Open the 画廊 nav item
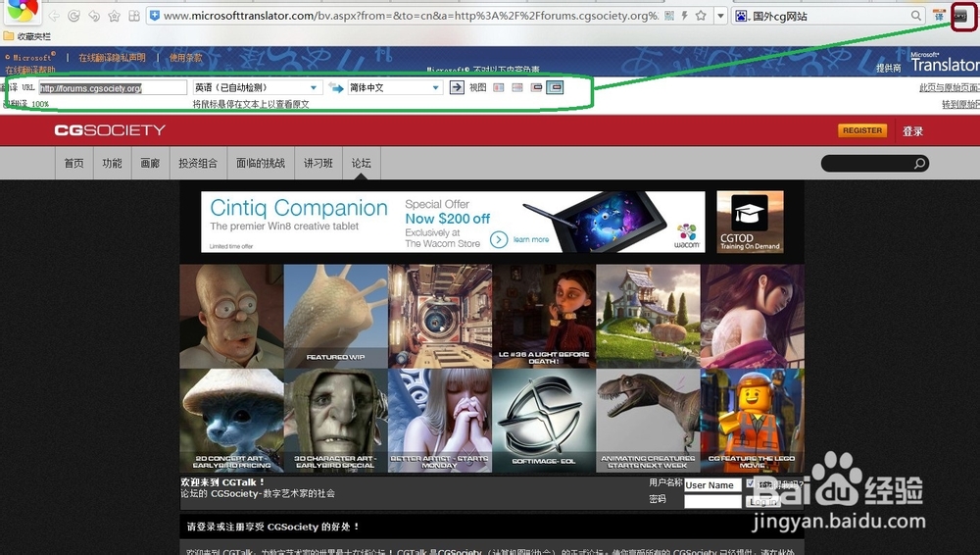 [x=150, y=164]
